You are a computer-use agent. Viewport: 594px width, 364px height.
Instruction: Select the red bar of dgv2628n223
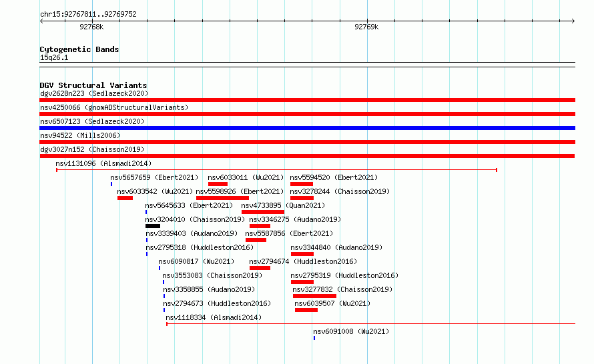coord(307,100)
